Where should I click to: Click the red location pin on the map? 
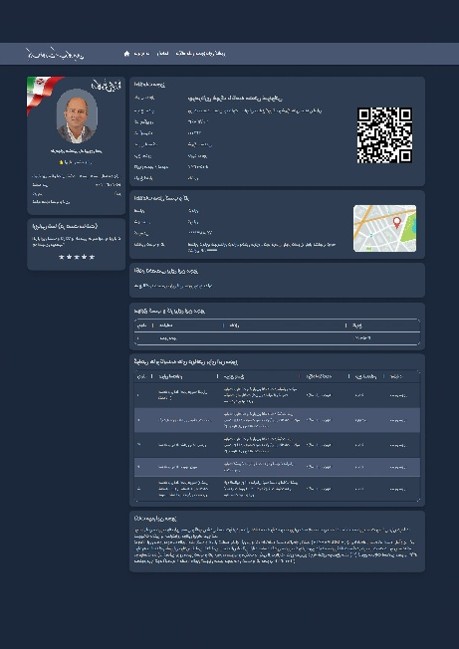[x=397, y=223]
